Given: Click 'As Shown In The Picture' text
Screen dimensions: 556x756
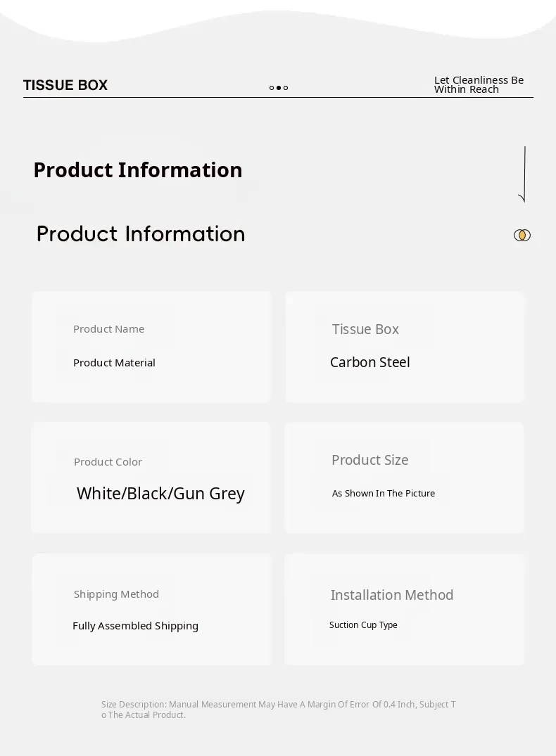Looking at the screenshot, I should point(384,494).
